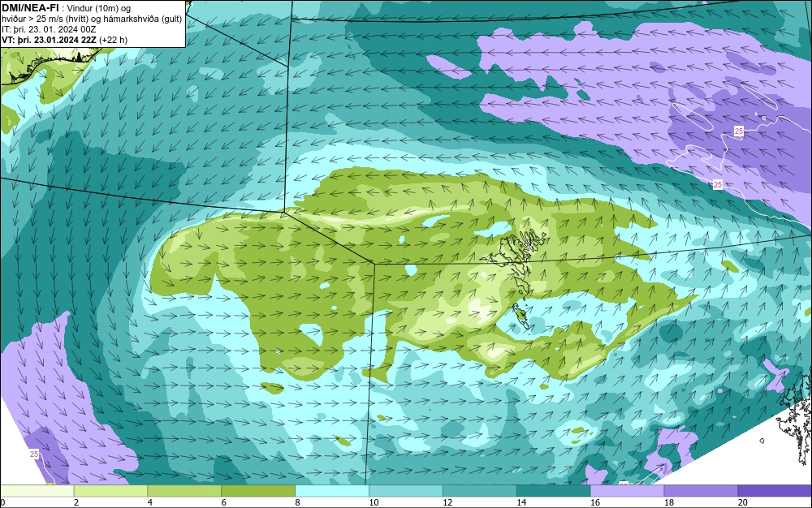The height and width of the screenshot is (508, 812).
Task: Click the 2–4 m/s yellow-green legend swatch
Action: (x=110, y=490)
